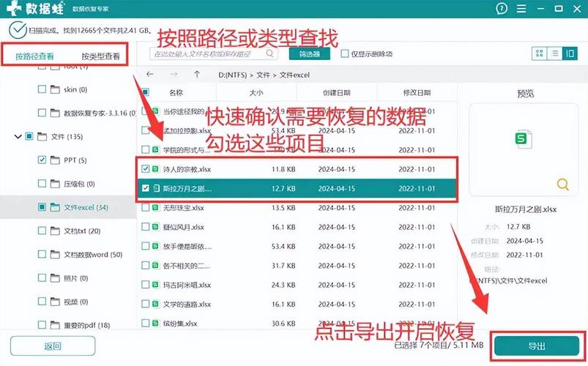Click the xlsx icon of 无形珠宝

[156, 207]
